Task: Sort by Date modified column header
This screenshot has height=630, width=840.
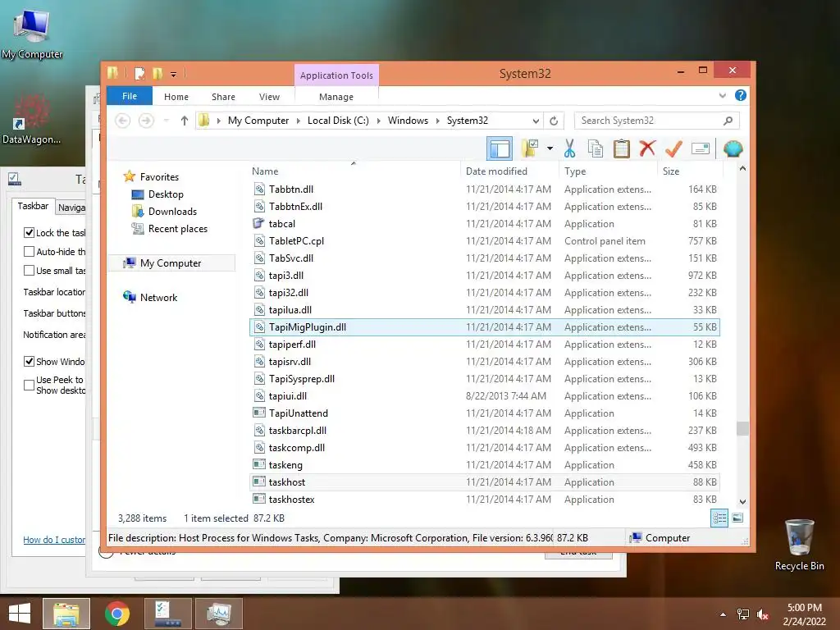Action: (x=509, y=171)
